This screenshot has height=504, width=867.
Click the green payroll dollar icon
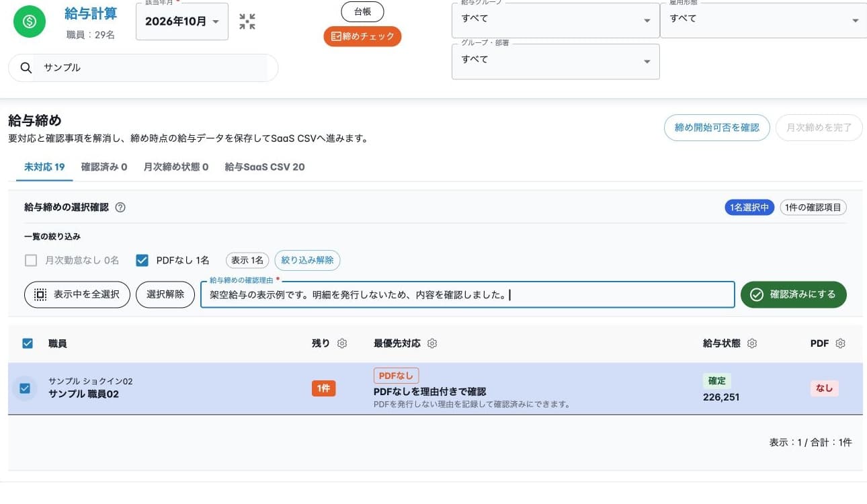pos(30,22)
